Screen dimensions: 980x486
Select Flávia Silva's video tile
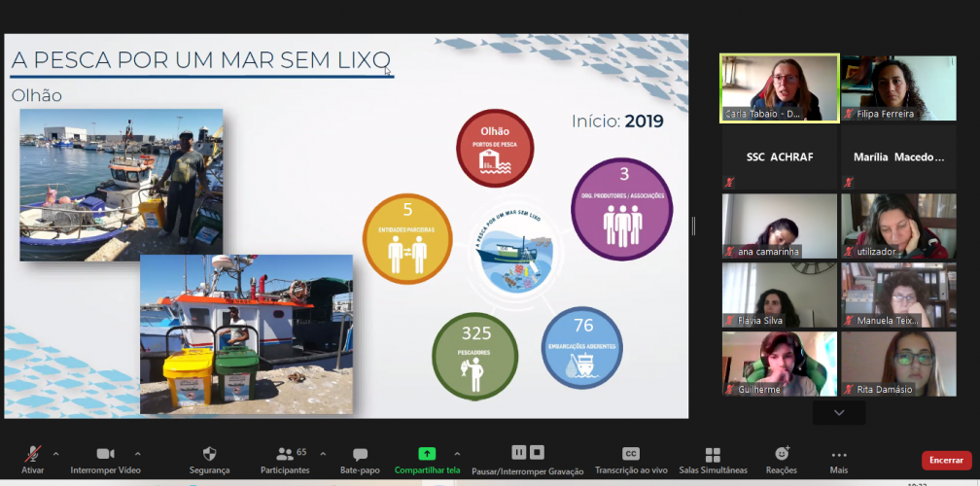780,295
